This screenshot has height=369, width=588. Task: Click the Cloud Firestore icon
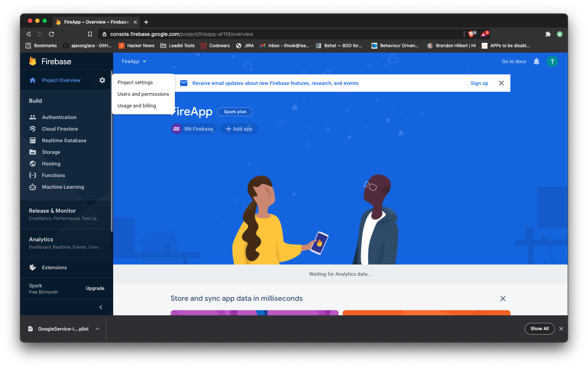[33, 129]
